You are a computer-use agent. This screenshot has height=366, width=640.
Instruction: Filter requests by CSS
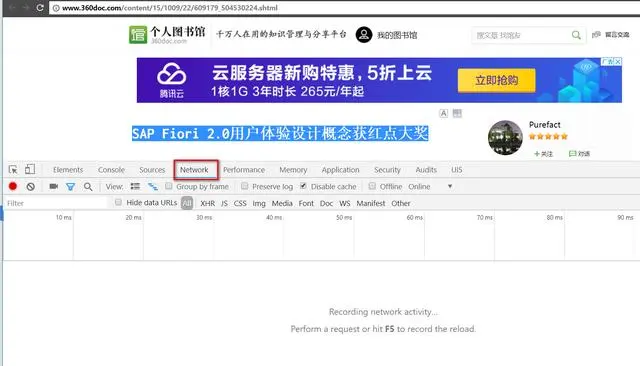[240, 203]
